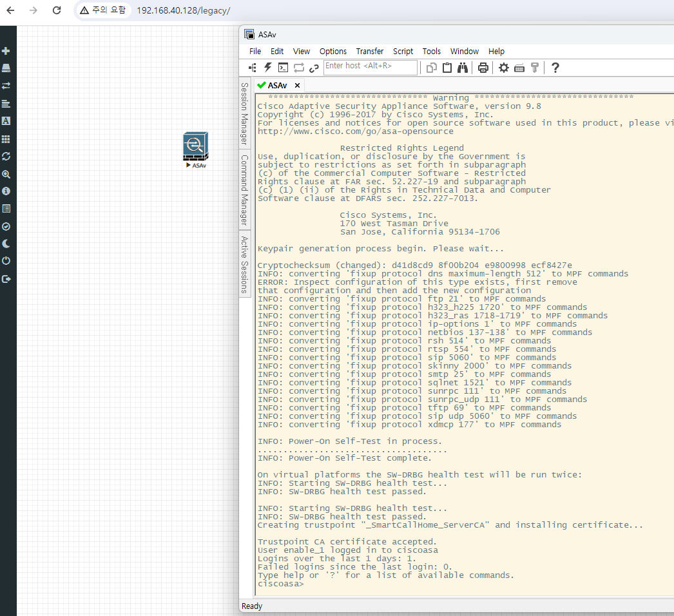Toggle night mode crescent moon icon
This screenshot has width=674, height=616.
[x=6, y=244]
